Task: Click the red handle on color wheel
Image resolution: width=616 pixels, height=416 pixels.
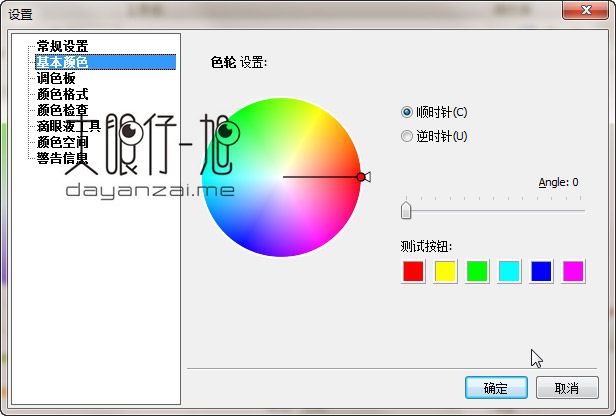Action: pyautogui.click(x=361, y=177)
